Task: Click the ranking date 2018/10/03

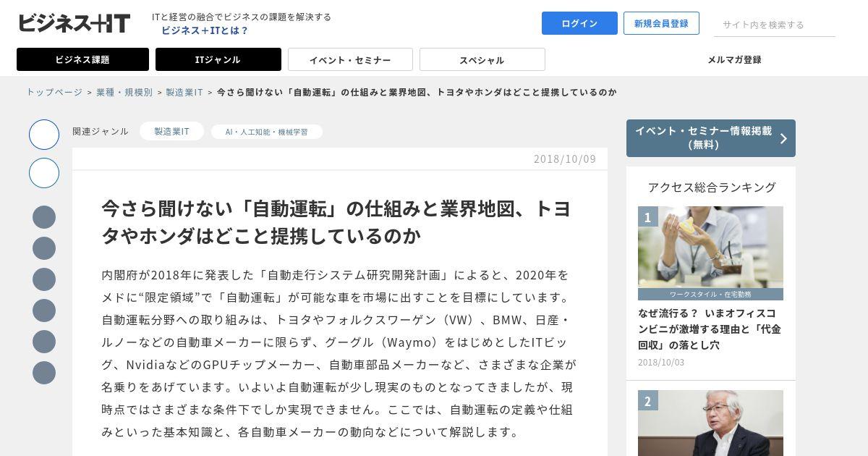Action: tap(661, 362)
